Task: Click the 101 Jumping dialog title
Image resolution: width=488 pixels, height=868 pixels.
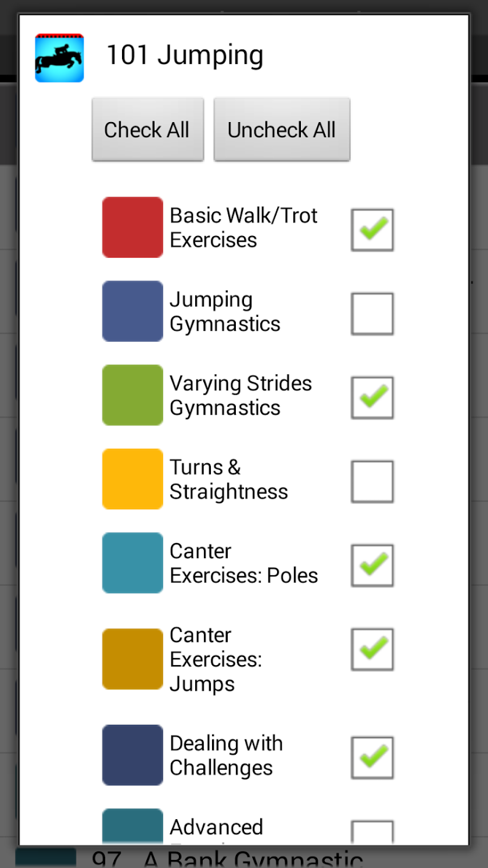Action: (185, 56)
